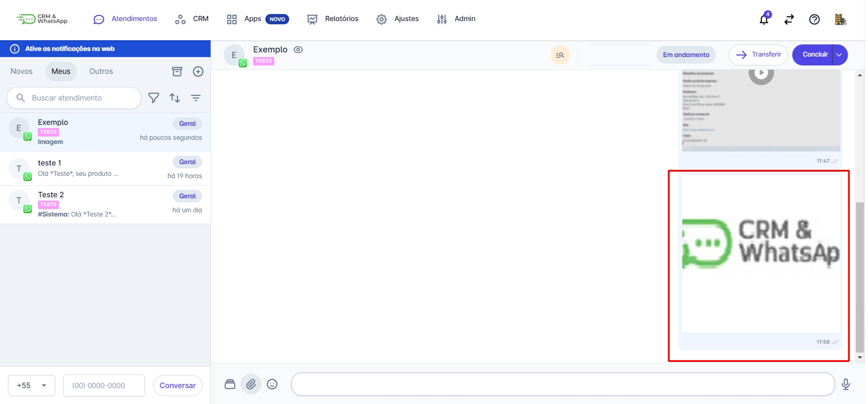Viewport: 868px width, 404px height.
Task: Click the sort arrows icon
Action: click(175, 98)
